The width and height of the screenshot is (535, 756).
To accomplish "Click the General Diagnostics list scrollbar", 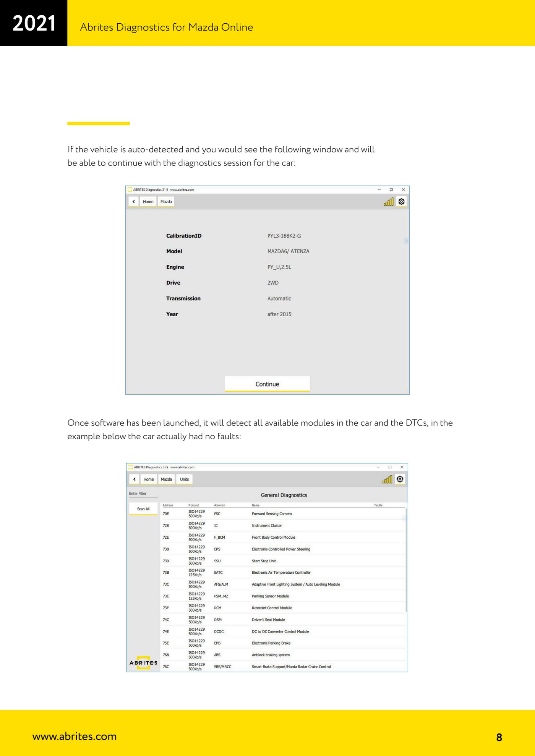I will (x=406, y=560).
